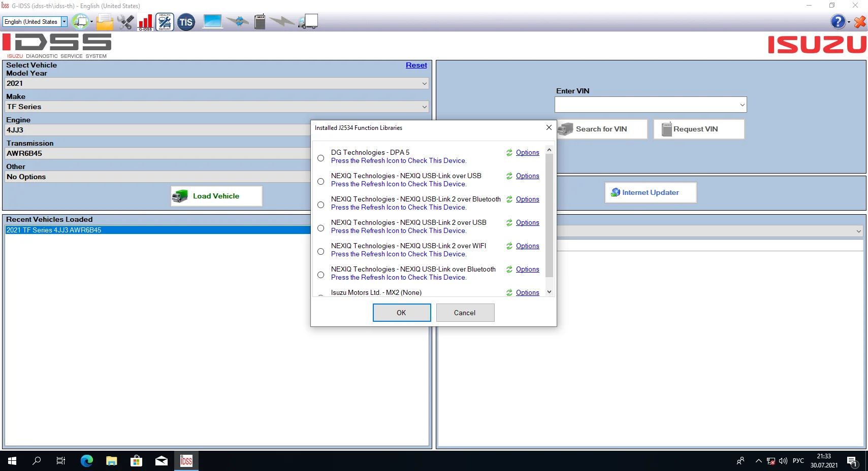Select NEXIQ USB-Link over USB radio button

click(x=321, y=182)
